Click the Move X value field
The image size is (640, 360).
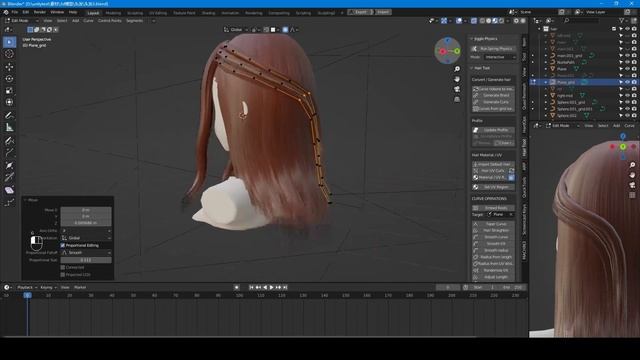point(86,210)
